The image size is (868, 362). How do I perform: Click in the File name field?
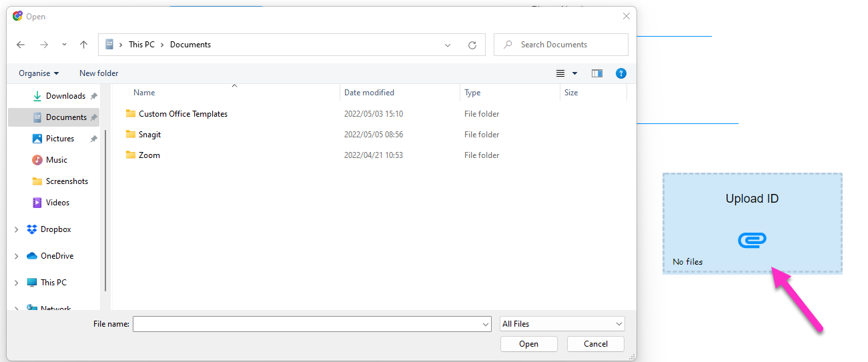tap(307, 324)
